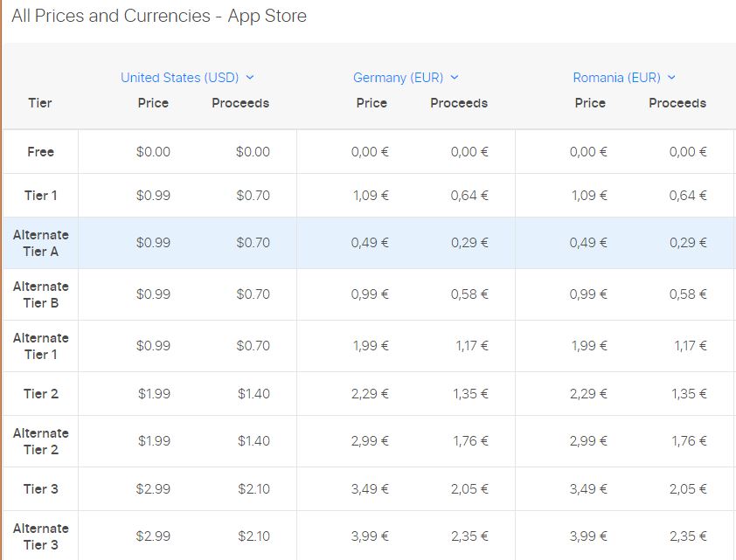The height and width of the screenshot is (560, 736).
Task: Click Romania proceeds 0,58 € in Alternate Tier B
Action: pos(688,294)
